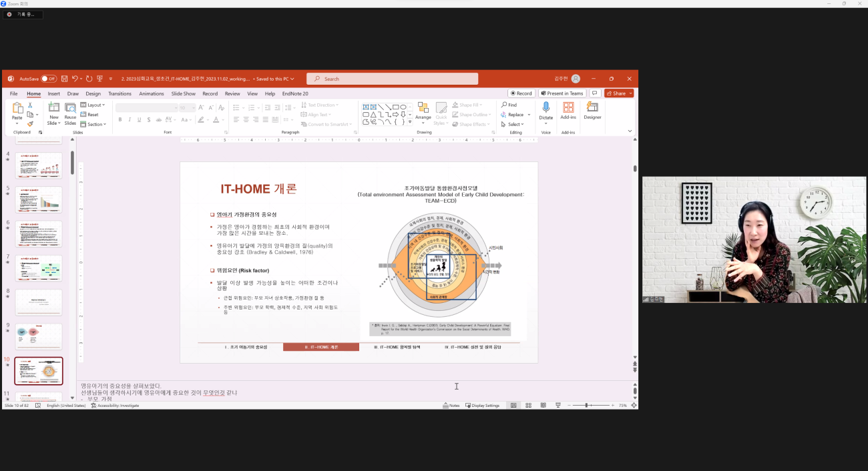Click the user account avatar

pyautogui.click(x=576, y=79)
